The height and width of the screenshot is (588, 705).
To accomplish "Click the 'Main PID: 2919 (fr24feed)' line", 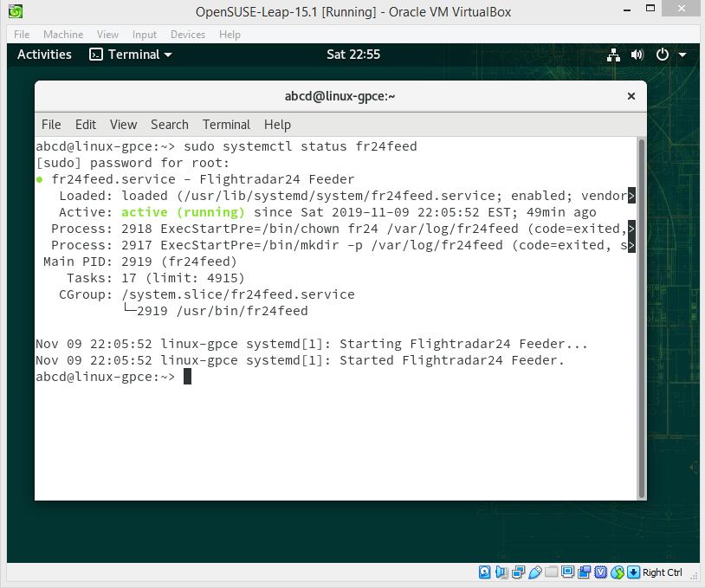I will [x=139, y=262].
